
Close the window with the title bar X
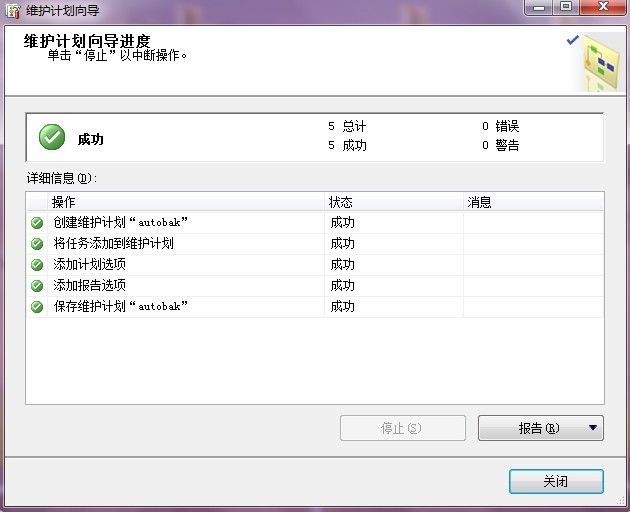pos(603,7)
